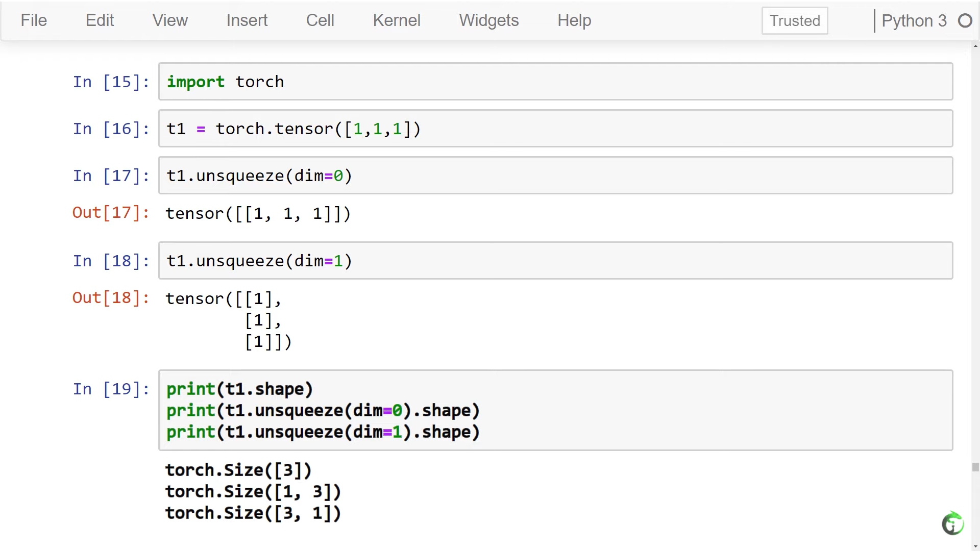Select the unsqueeze(dim=0) input cell
Image resolution: width=980 pixels, height=551 pixels.
click(x=555, y=176)
